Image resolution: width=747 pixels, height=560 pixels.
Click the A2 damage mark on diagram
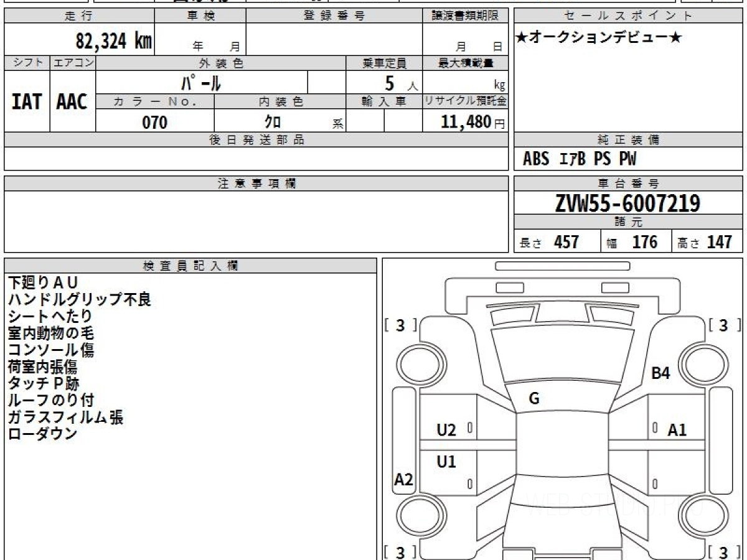tap(404, 480)
